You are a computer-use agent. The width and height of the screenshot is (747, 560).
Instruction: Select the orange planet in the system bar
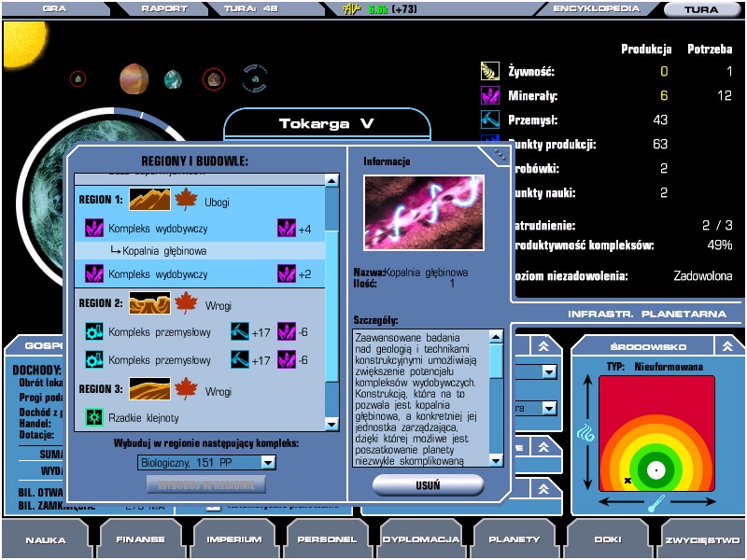(134, 79)
